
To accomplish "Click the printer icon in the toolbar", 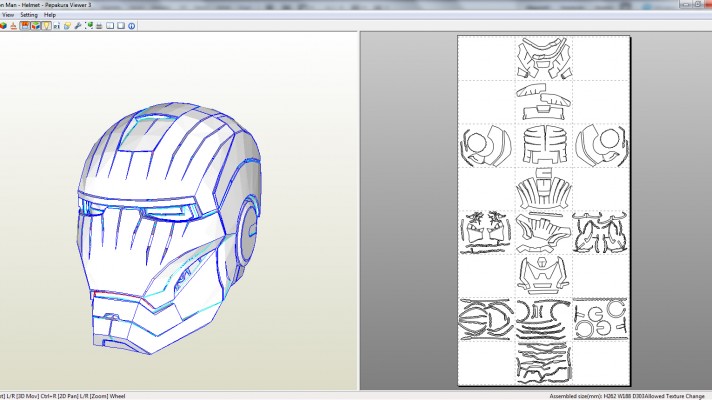I will tap(99, 26).
